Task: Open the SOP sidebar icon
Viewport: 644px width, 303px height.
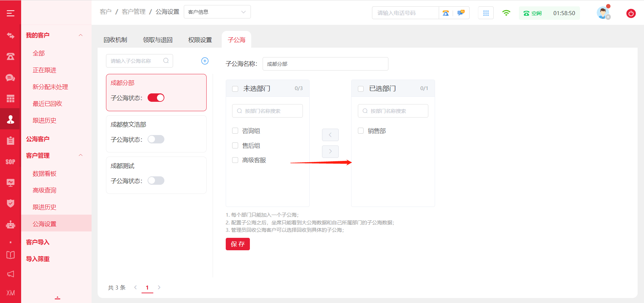Action: pos(10,162)
